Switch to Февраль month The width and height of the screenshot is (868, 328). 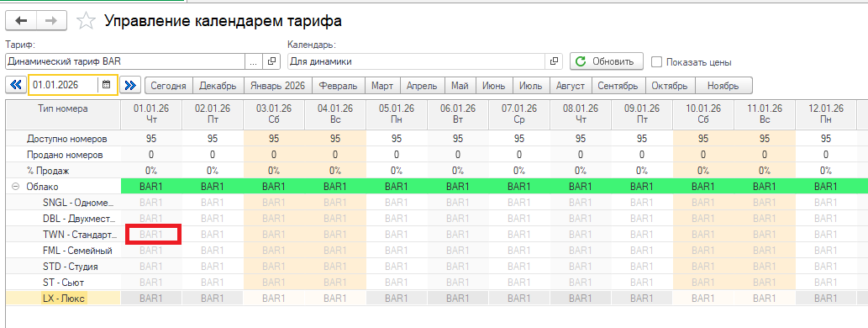339,86
